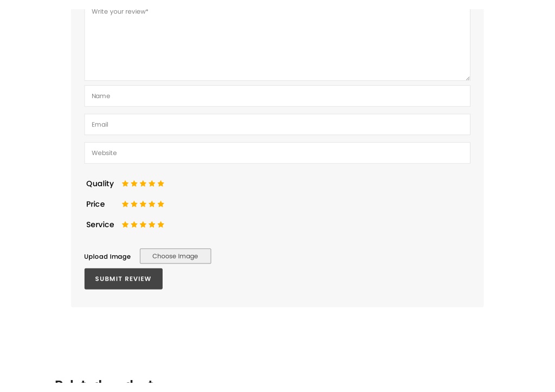Select first star in Quality rating
555x392 pixels.
pyautogui.click(x=125, y=183)
